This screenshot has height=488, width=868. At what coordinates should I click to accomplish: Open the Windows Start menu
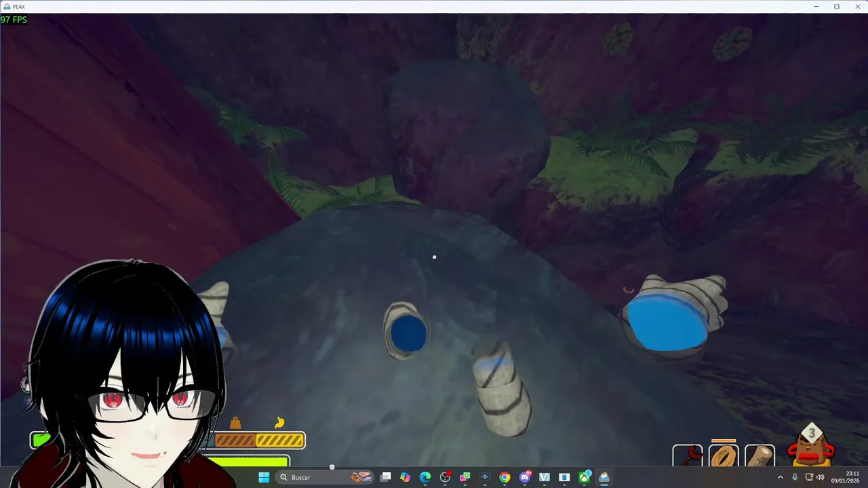tap(264, 477)
